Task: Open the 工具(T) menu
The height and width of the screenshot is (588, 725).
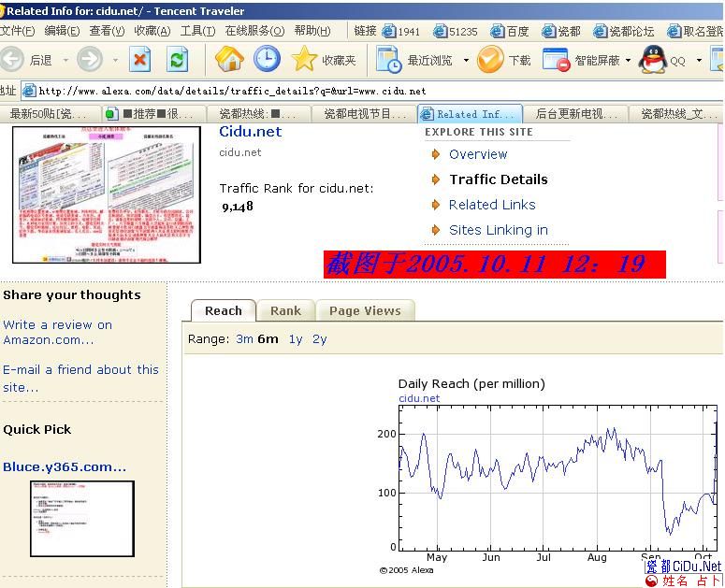Action: (x=197, y=31)
